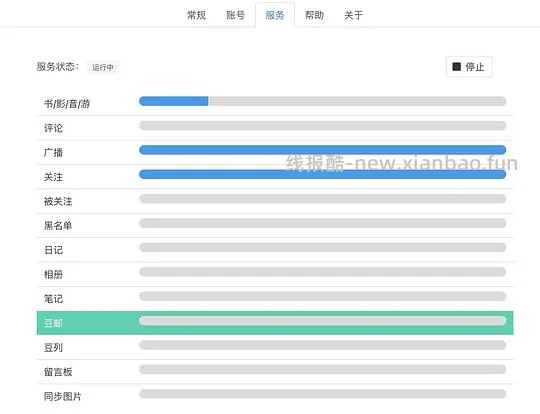Screen dimensions: 540x414
Task: Select the 服务 tab
Action: click(x=275, y=15)
